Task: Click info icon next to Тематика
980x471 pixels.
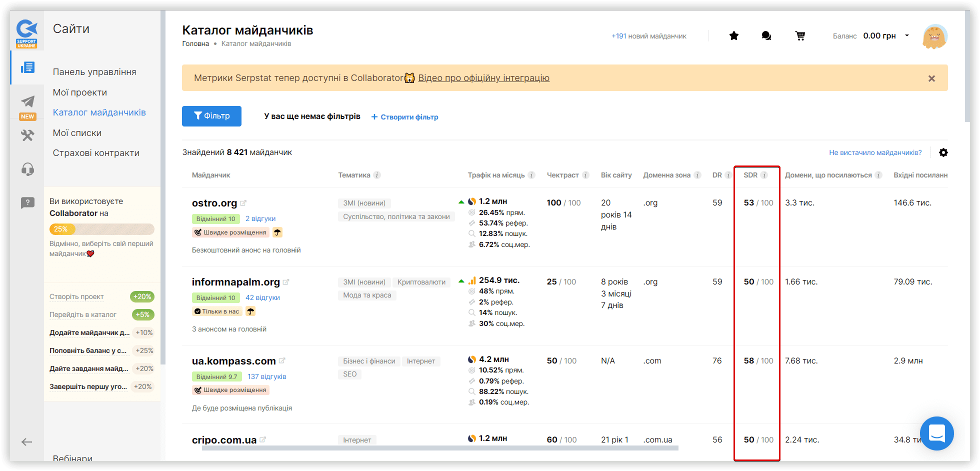Action: click(x=377, y=175)
